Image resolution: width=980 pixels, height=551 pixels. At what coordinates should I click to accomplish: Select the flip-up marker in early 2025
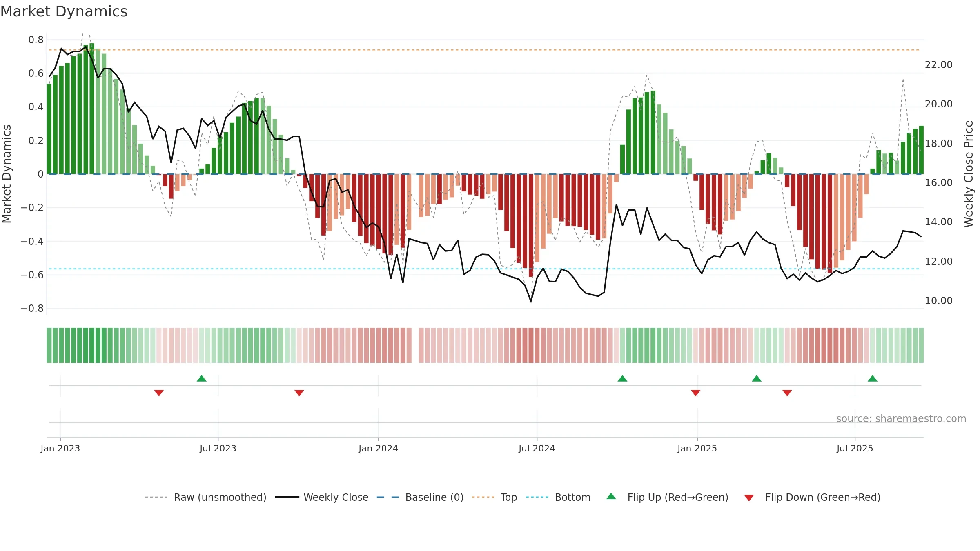[x=757, y=378]
